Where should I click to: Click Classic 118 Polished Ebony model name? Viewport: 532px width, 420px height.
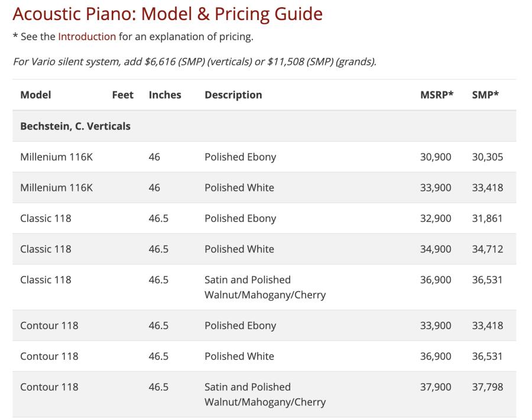(46, 219)
